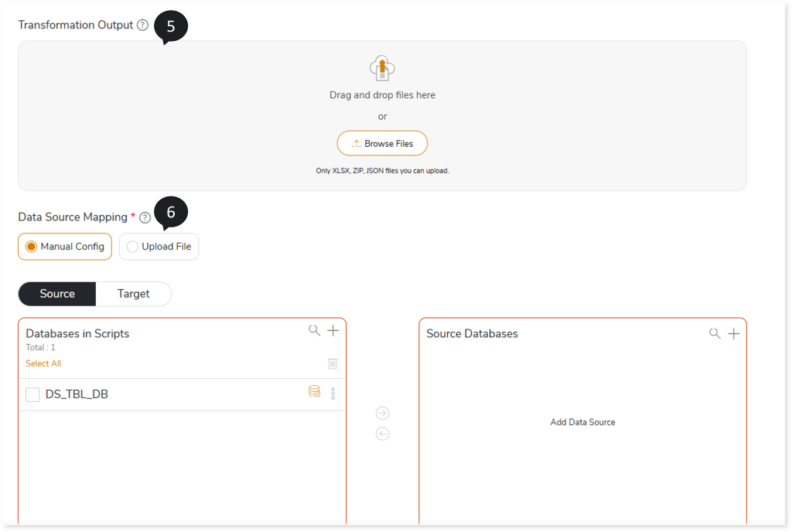Click help icon beside Data Source Mapping
792x532 pixels.
(145, 217)
